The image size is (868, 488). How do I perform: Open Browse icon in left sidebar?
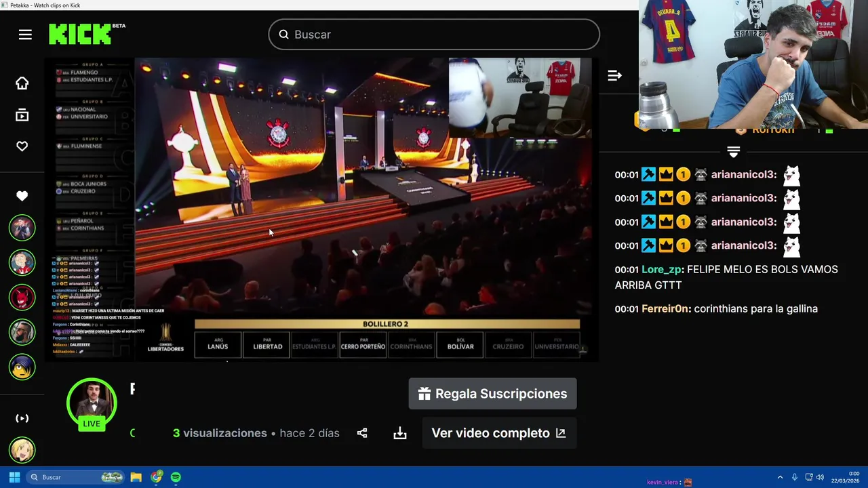22,115
